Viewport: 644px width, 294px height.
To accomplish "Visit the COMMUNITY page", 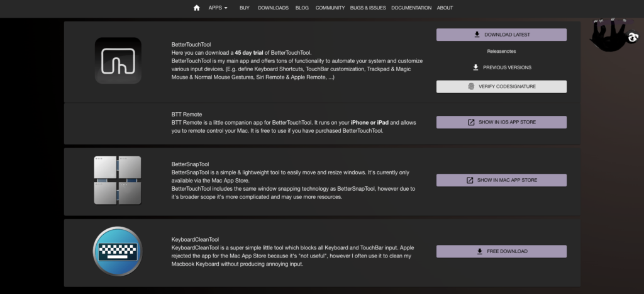I will click(x=330, y=8).
